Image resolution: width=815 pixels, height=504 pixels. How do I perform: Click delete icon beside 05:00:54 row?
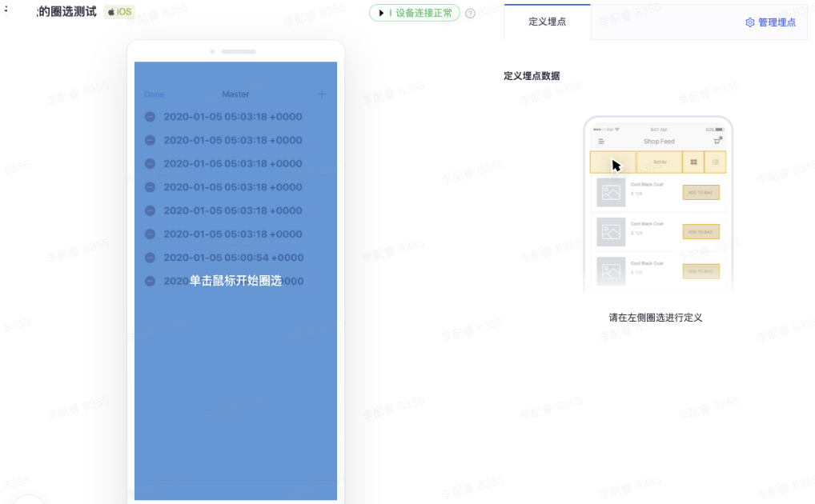tap(151, 258)
